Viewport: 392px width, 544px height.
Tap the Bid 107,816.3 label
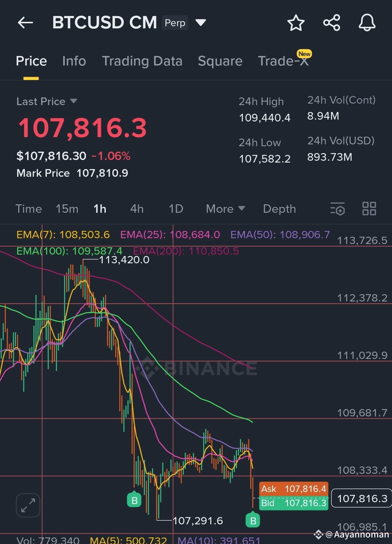click(293, 503)
